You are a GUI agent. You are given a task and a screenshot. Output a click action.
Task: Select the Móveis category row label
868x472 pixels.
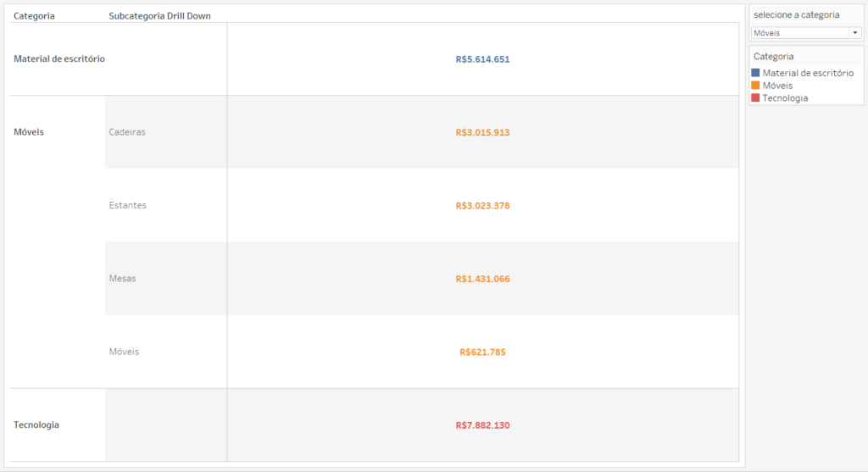click(x=29, y=132)
